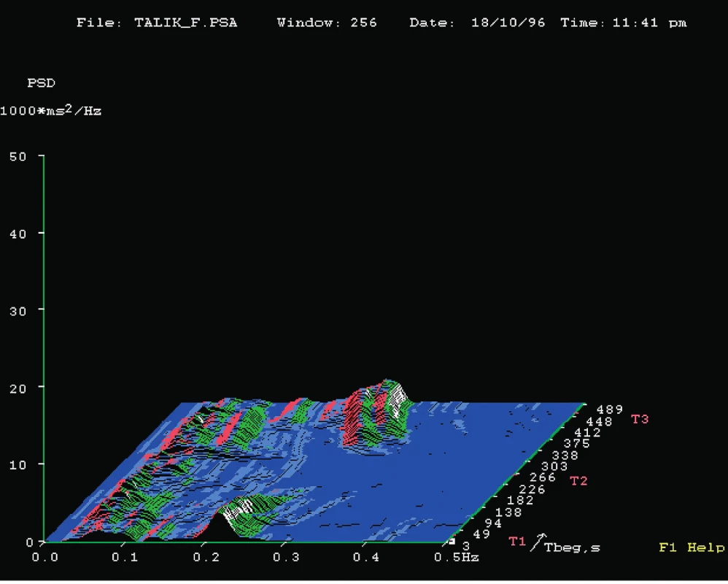Click the 0.4 frequency axis label

pyautogui.click(x=366, y=557)
